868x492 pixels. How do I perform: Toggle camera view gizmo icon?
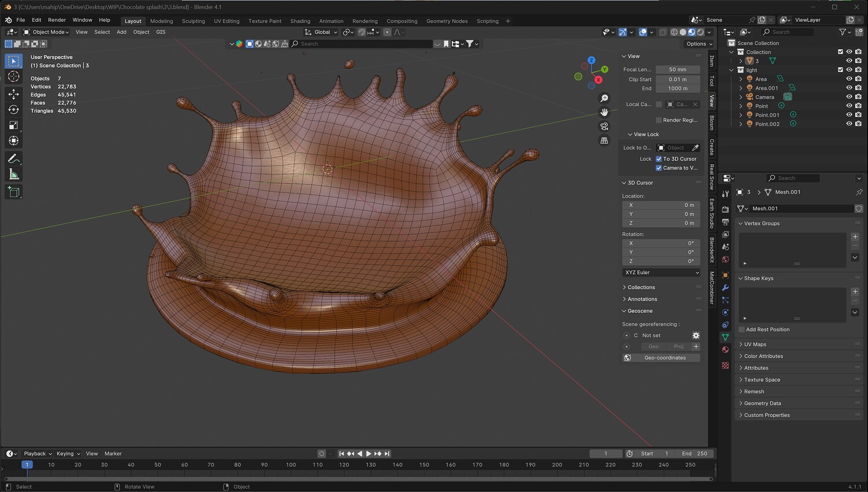[604, 126]
